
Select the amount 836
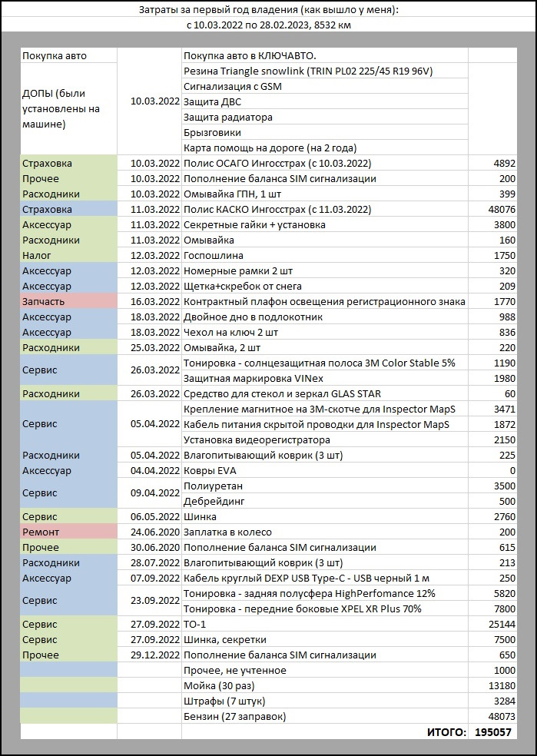pyautogui.click(x=507, y=333)
